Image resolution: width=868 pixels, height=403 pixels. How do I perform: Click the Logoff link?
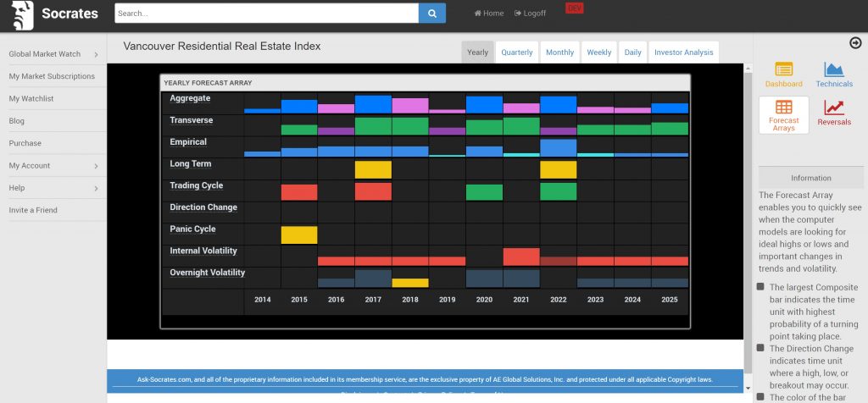[530, 14]
